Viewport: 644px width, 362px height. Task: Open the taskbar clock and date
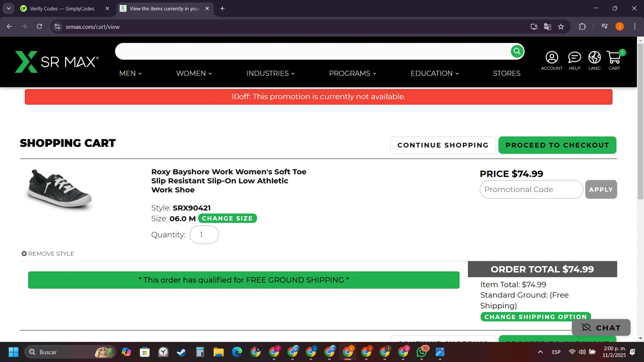614,352
